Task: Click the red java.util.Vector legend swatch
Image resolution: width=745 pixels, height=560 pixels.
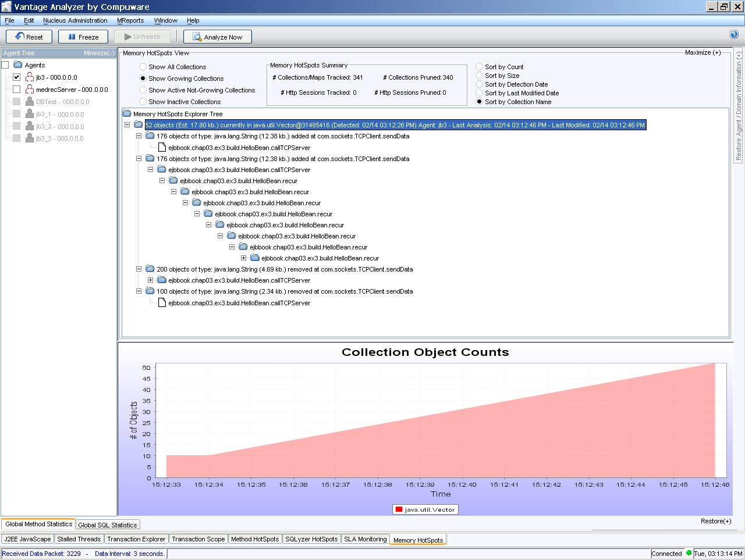Action: 400,509
